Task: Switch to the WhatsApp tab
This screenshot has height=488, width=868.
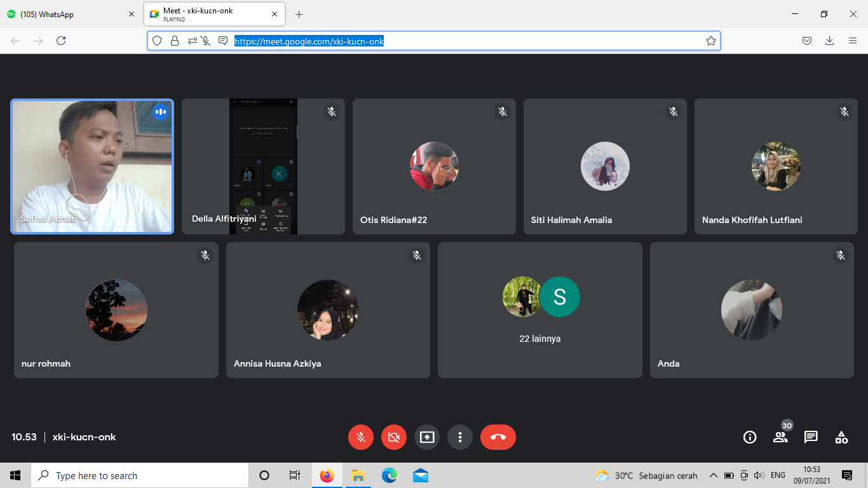Action: click(x=70, y=14)
